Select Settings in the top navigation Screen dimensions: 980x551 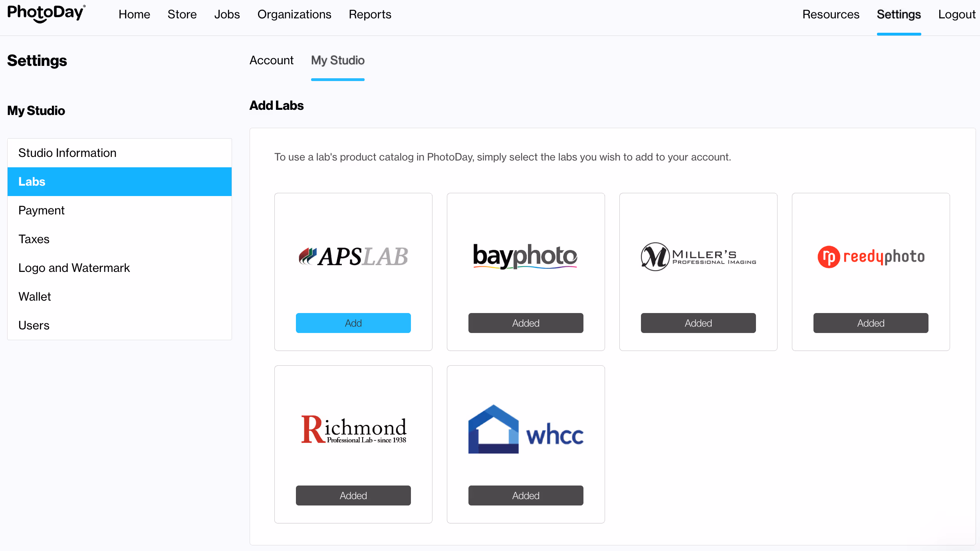pyautogui.click(x=899, y=14)
